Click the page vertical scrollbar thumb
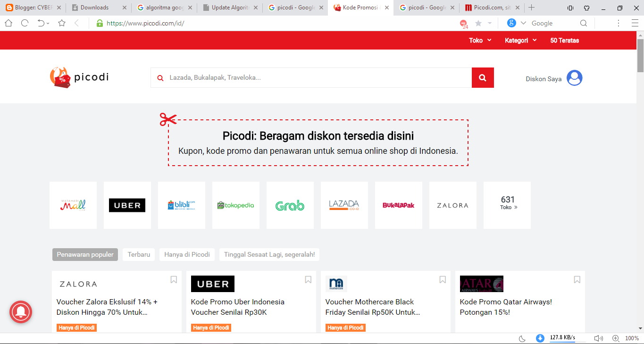The width and height of the screenshot is (644, 344). click(x=640, y=55)
